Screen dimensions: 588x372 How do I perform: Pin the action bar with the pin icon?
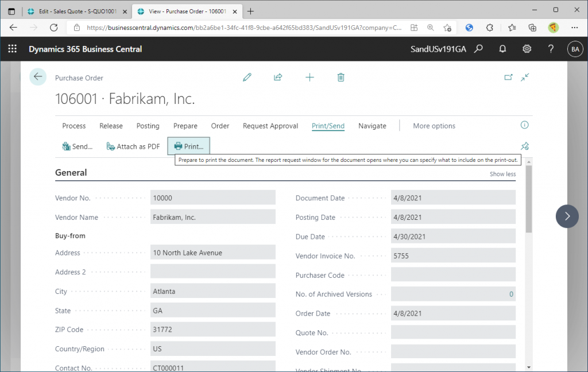point(525,146)
